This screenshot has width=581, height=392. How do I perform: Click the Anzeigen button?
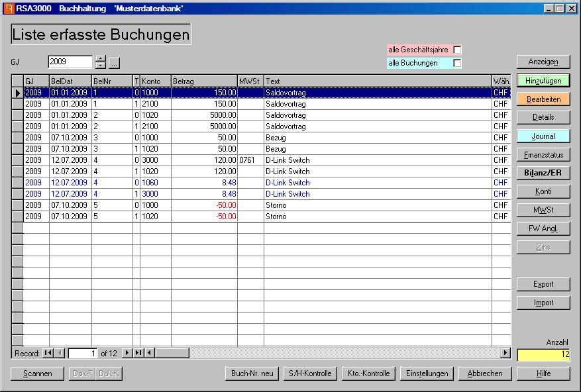(543, 62)
